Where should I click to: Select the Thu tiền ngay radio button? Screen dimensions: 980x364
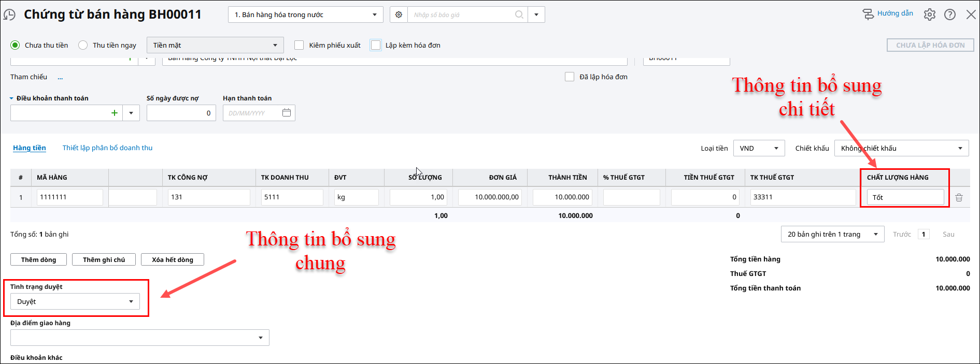[x=83, y=45]
